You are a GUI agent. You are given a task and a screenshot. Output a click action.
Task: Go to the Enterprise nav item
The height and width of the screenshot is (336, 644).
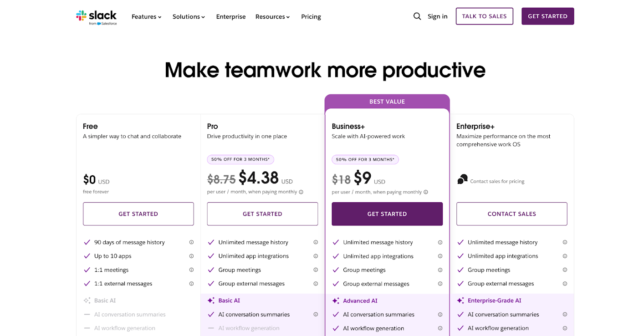coord(231,17)
